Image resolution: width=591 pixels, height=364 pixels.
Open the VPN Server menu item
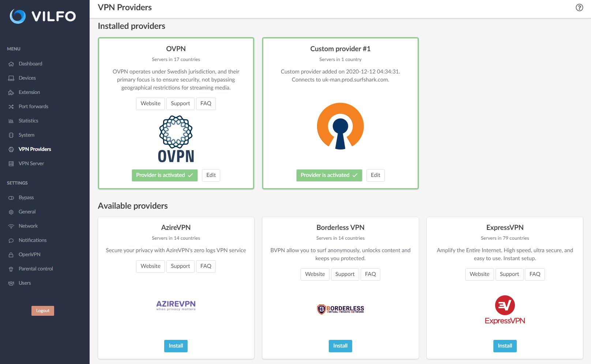(31, 163)
